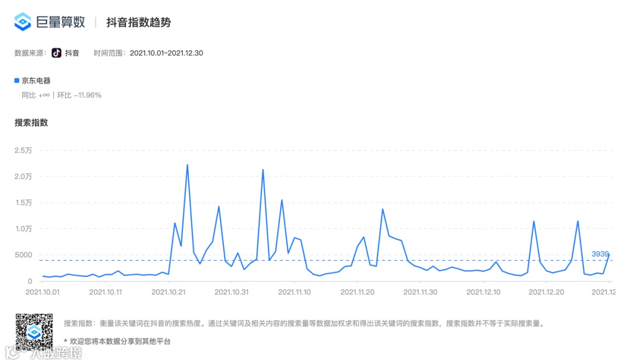Click the 1.5万 y-axis label
Image resolution: width=630 pixels, height=364 pixels.
(x=24, y=202)
